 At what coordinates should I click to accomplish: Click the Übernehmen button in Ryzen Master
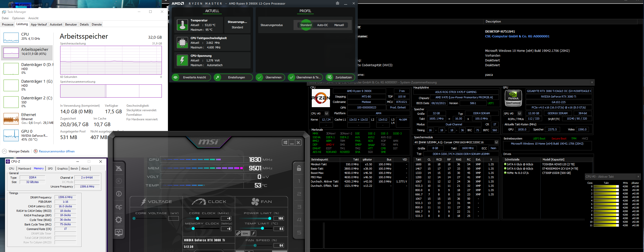(270, 77)
